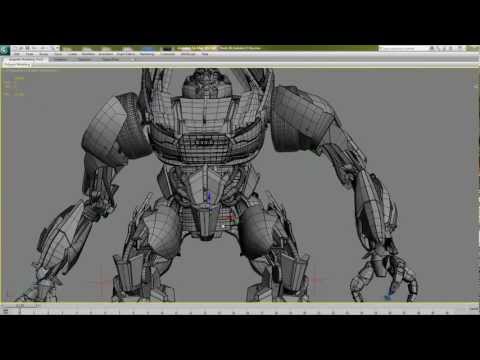The image size is (480, 360).
Task: Open the Create menu
Action: (x=73, y=54)
